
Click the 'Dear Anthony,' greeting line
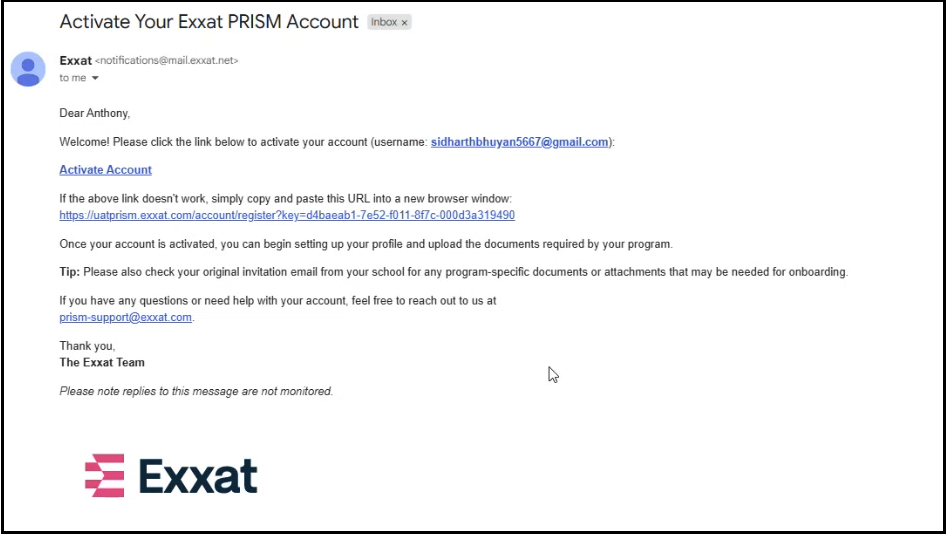click(95, 114)
